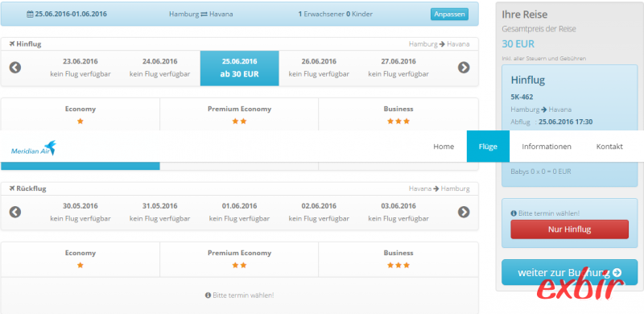644x314 pixels.
Task: Open the Home menu item
Action: 444,147
